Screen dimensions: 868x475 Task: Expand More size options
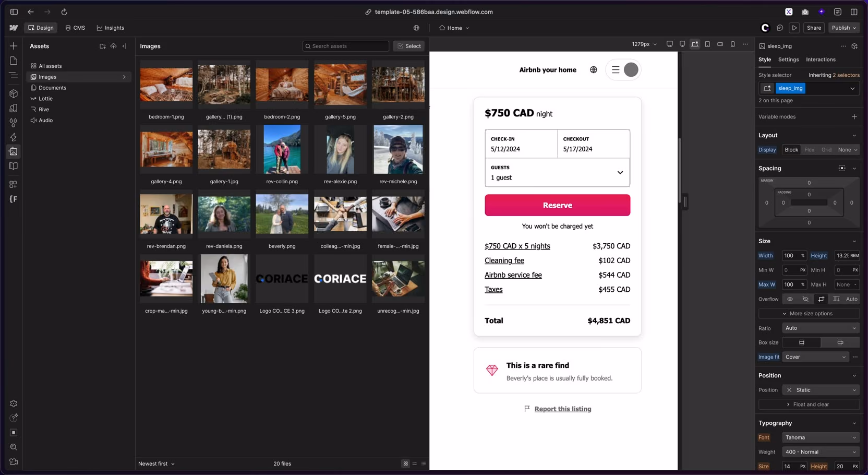click(x=809, y=314)
